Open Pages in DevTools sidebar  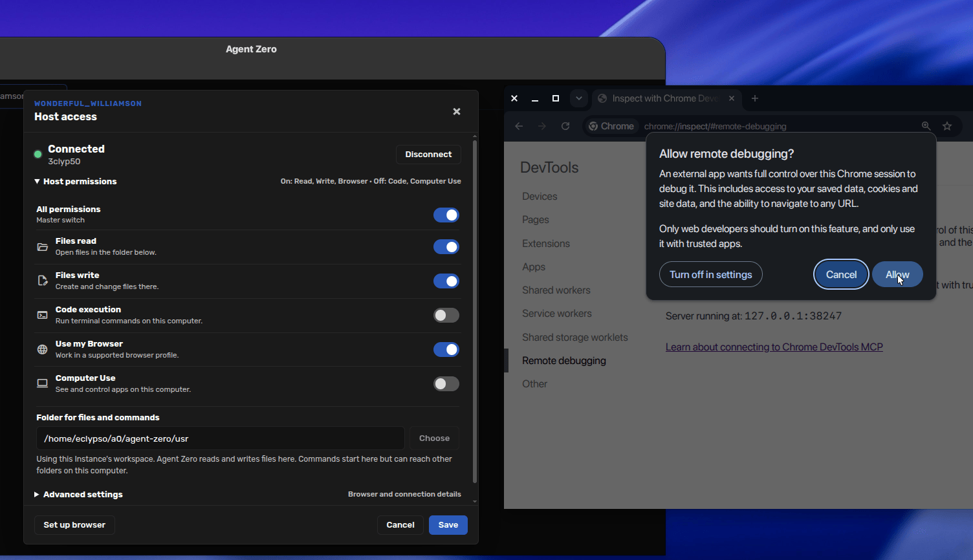(536, 220)
